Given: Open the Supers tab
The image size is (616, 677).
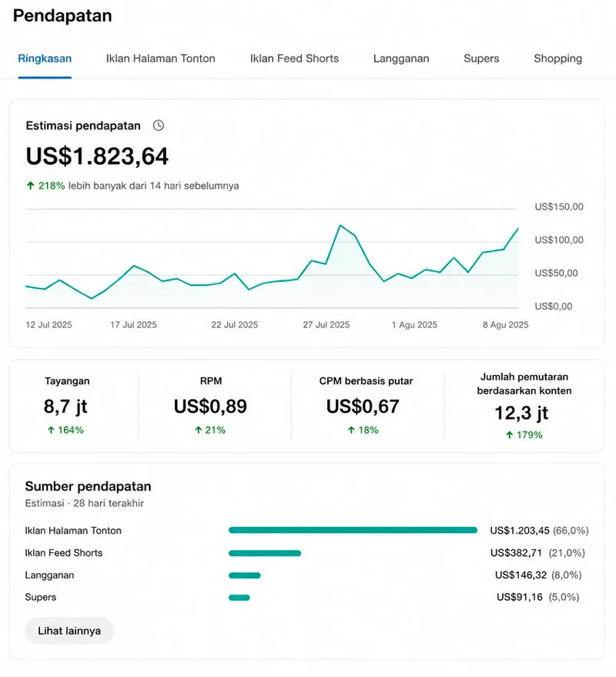Looking at the screenshot, I should tap(481, 59).
